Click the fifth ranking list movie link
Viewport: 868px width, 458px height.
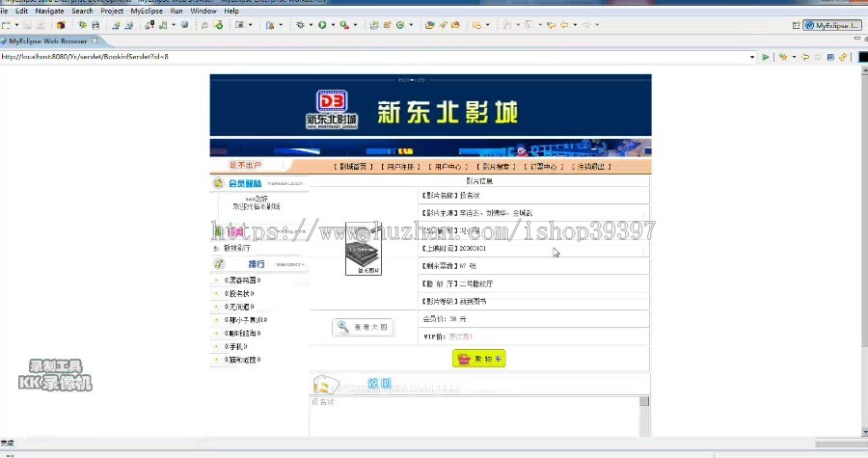tap(242, 334)
